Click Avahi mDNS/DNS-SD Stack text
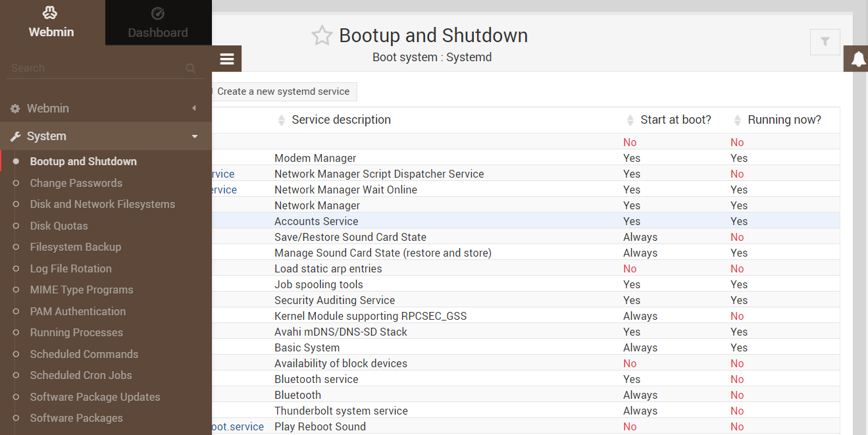Screen dimensions: 868x435 341,332
